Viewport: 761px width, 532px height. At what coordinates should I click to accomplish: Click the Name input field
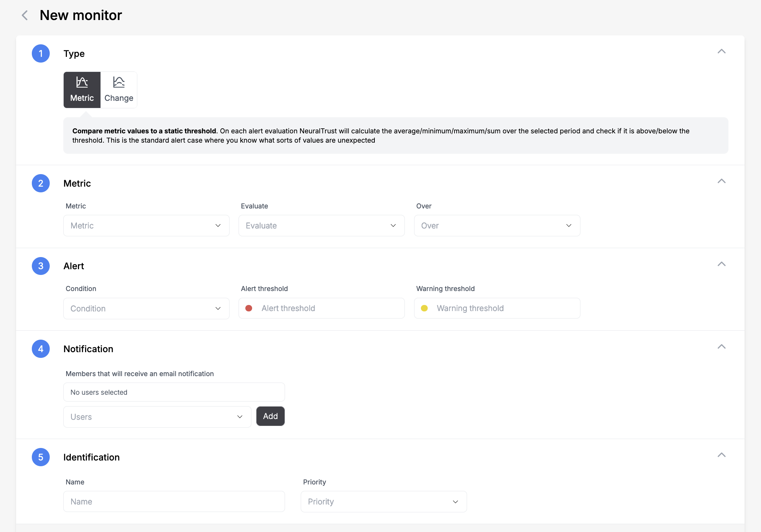tap(174, 501)
